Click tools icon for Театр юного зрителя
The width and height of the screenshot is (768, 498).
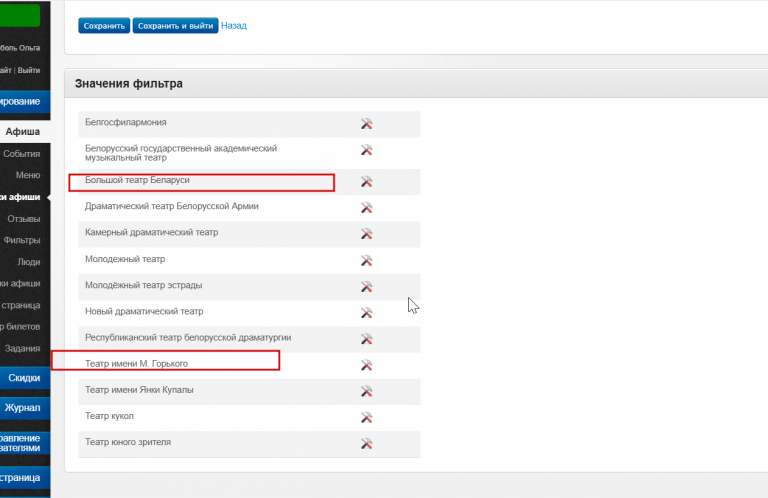click(x=366, y=444)
